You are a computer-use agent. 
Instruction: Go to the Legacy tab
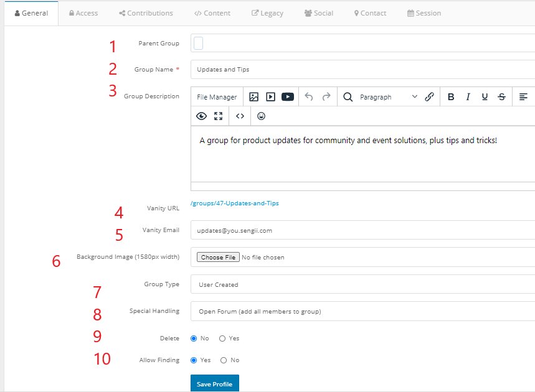tap(268, 13)
